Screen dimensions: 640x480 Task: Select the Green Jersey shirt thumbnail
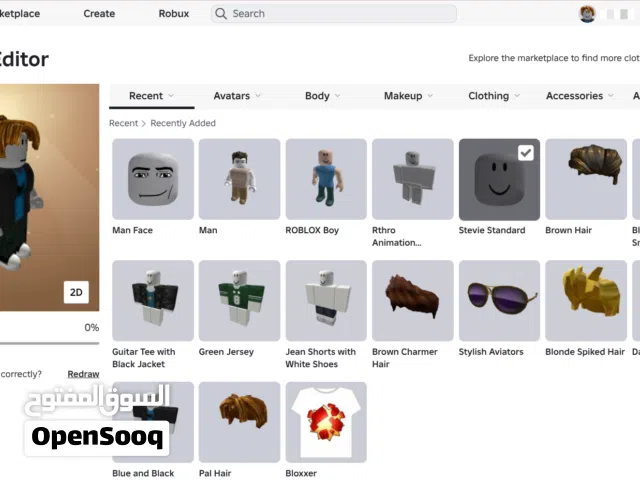click(240, 300)
